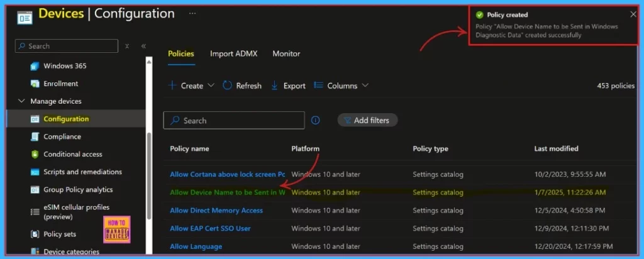The width and height of the screenshot is (644, 259).
Task: Click date 12/9/2024, 12:11:30 PM
Action: [571, 228]
